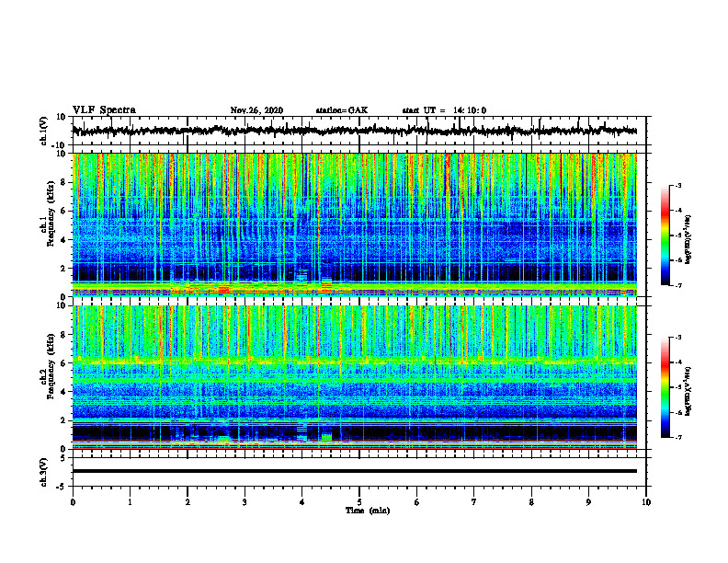Click the ch.1 spectrogram color scale bar
The image size is (728, 563).
point(665,236)
